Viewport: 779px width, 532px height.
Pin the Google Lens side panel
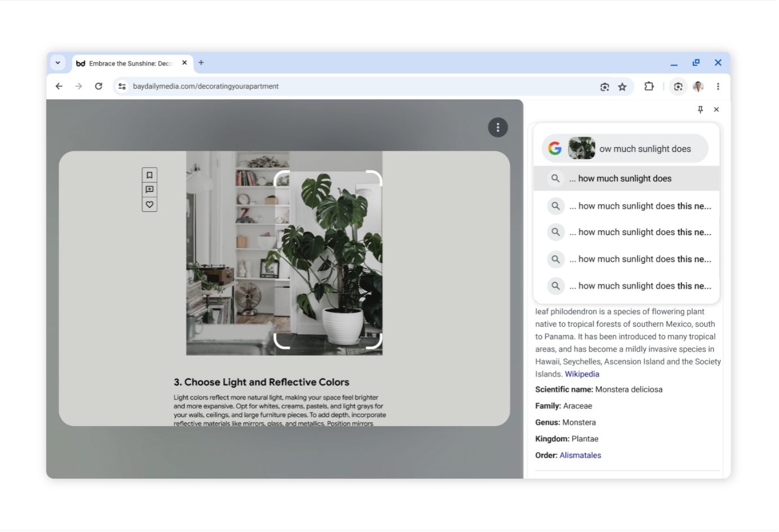pos(700,109)
